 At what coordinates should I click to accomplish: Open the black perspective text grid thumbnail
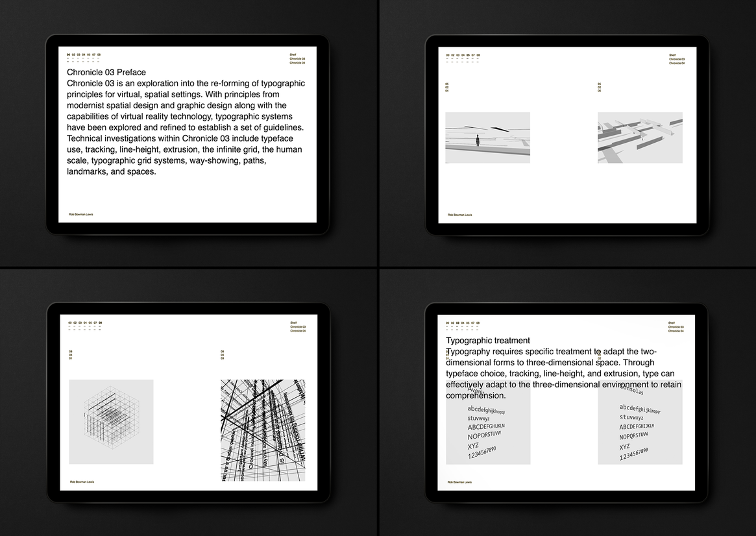(x=263, y=430)
